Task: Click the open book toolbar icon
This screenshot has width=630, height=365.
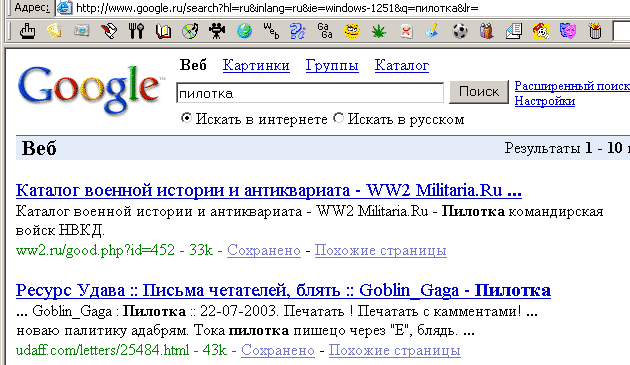Action: (x=163, y=31)
